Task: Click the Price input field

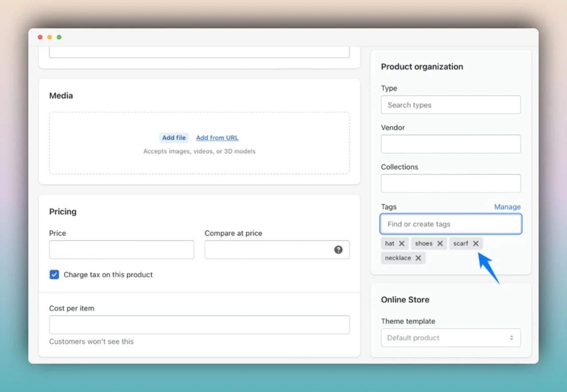Action: (x=121, y=249)
